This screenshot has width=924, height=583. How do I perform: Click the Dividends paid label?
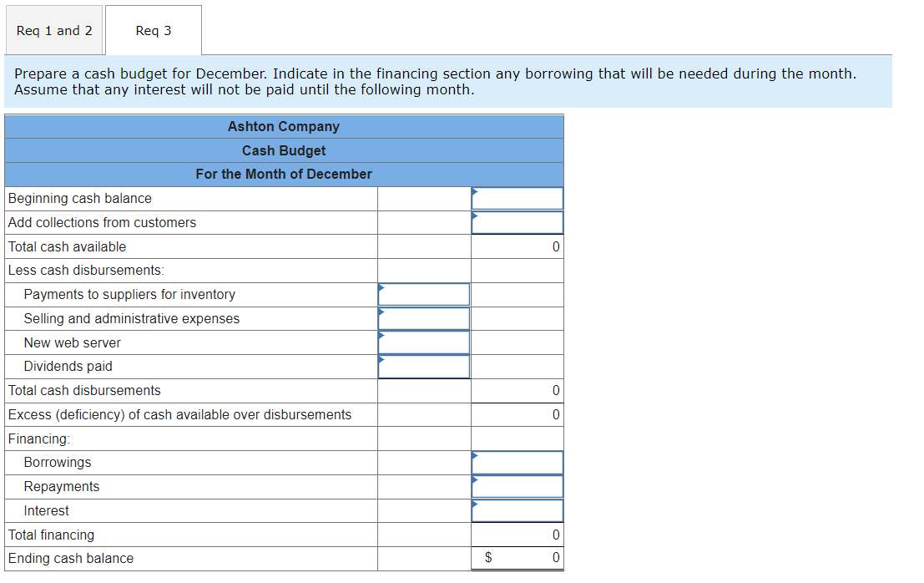coord(68,367)
